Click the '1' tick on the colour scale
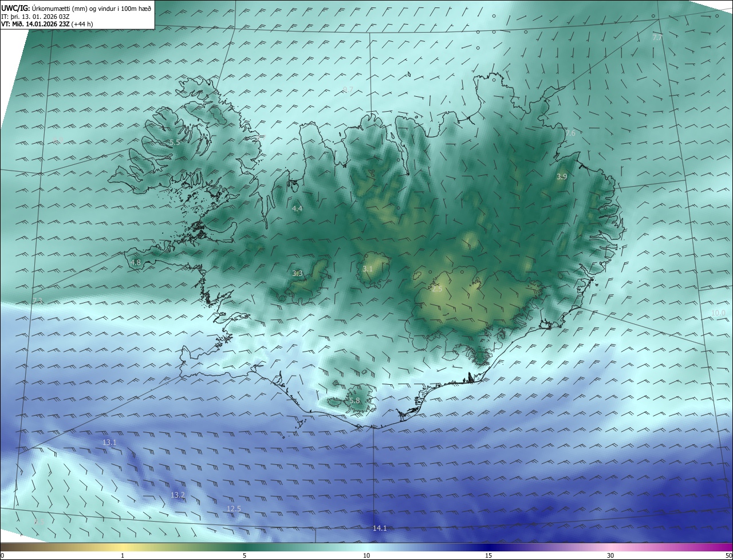 (123, 555)
